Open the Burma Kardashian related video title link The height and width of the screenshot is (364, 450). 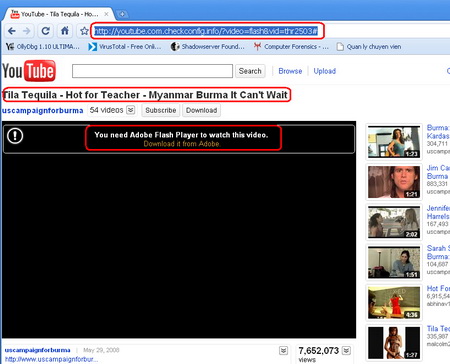click(x=438, y=132)
